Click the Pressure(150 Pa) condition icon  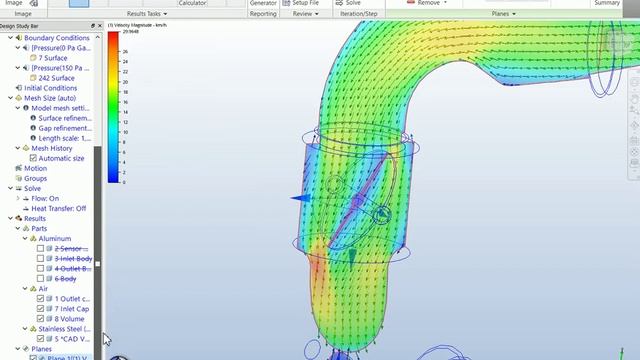click(26, 68)
